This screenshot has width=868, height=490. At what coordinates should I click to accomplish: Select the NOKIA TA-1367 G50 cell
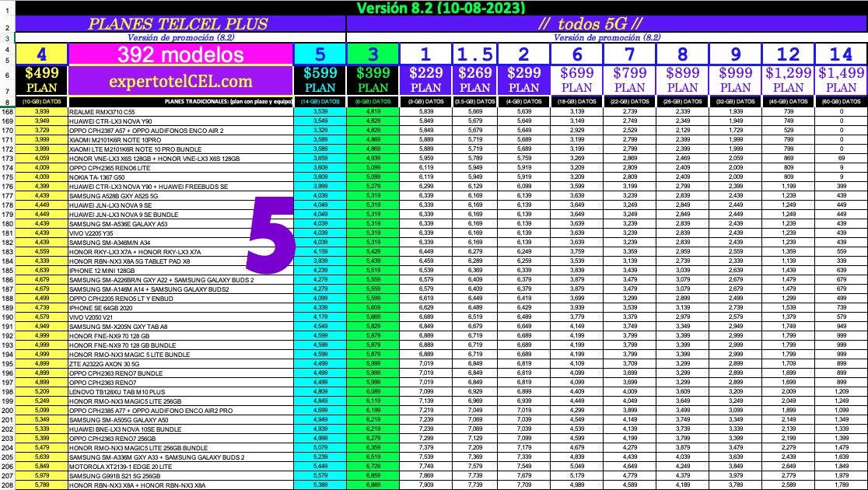point(180,177)
